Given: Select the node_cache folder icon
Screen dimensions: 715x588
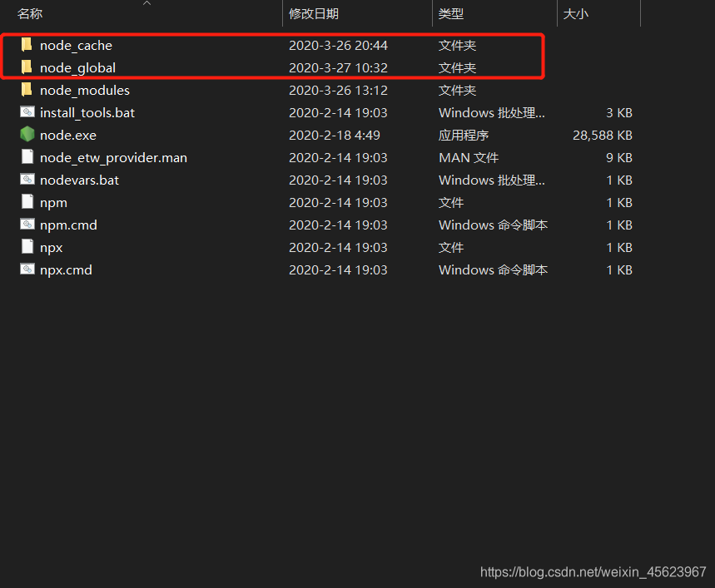Looking at the screenshot, I should point(27,45).
